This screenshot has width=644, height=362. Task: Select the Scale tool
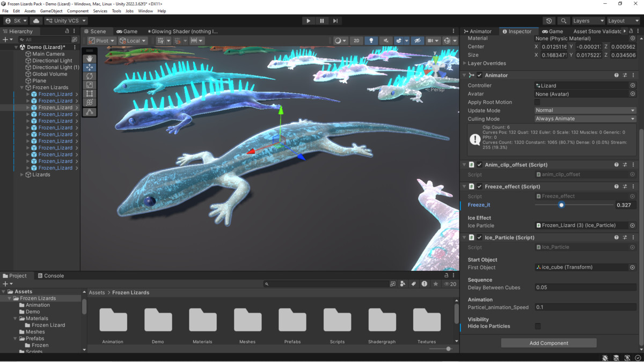click(x=90, y=85)
